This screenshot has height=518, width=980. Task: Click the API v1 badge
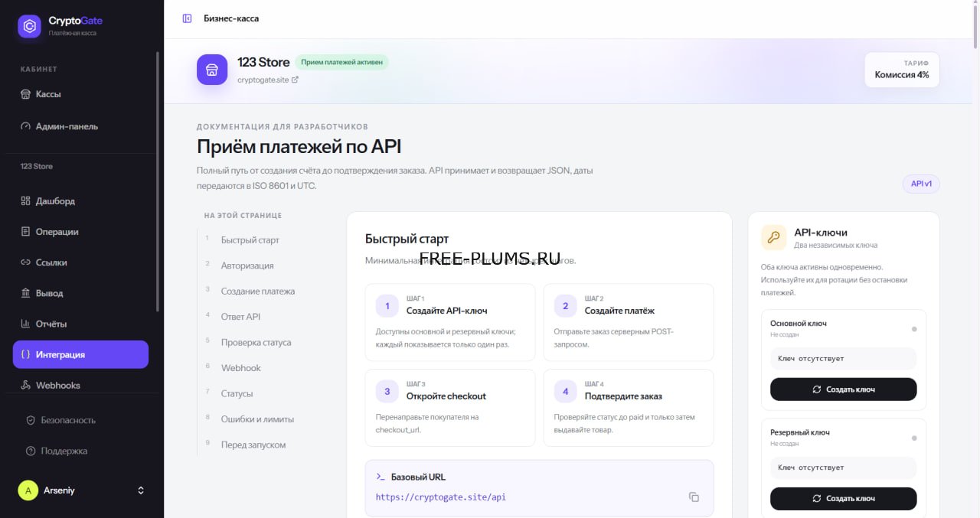tap(921, 184)
